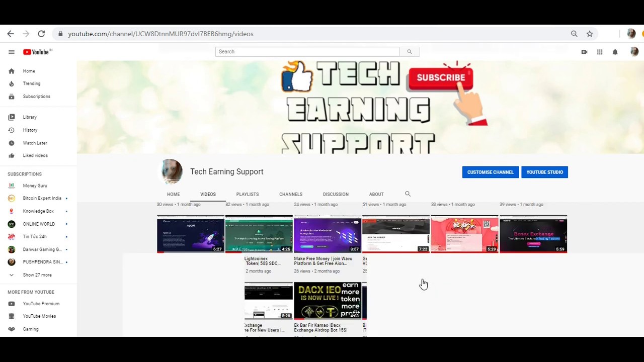Click the Tech Earning Support channel banner

point(360,107)
